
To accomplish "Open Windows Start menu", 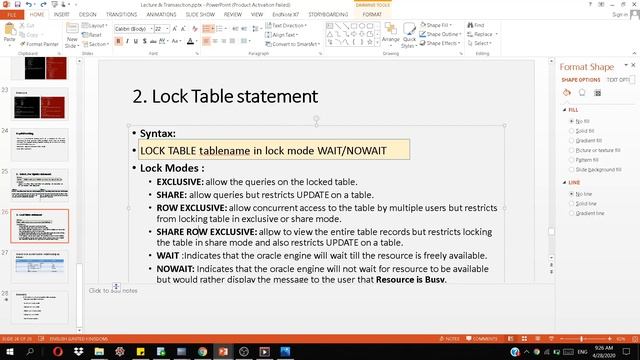I will (x=9, y=351).
